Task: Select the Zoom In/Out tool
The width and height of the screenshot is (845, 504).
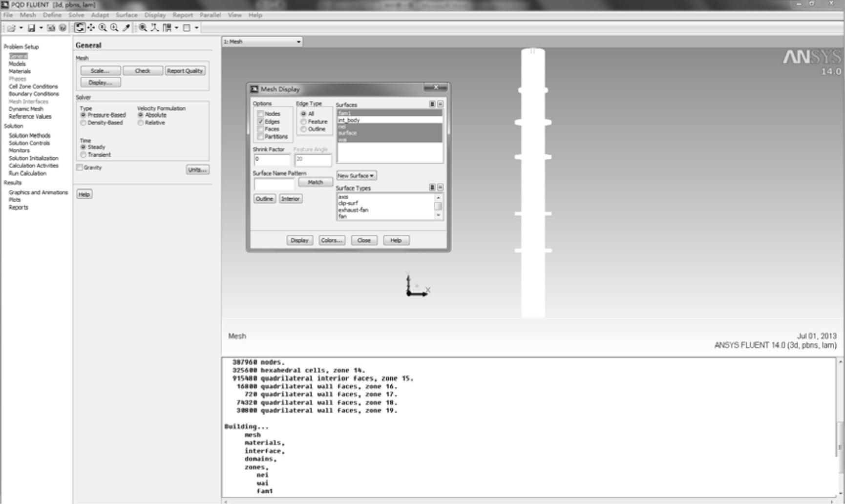Action: tap(103, 28)
